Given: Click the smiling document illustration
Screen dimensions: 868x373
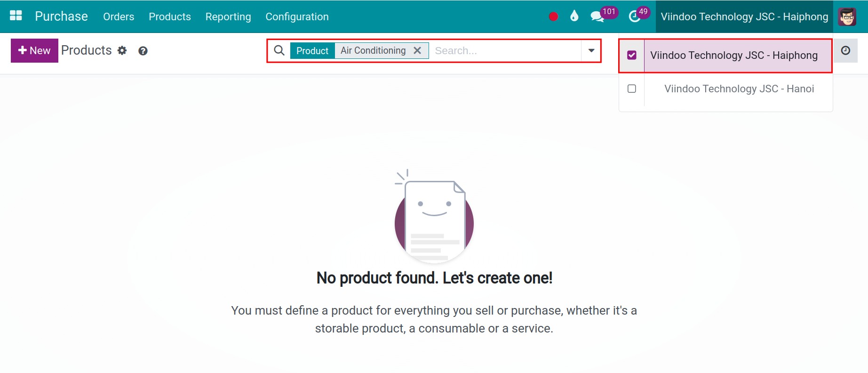Looking at the screenshot, I should [x=434, y=216].
